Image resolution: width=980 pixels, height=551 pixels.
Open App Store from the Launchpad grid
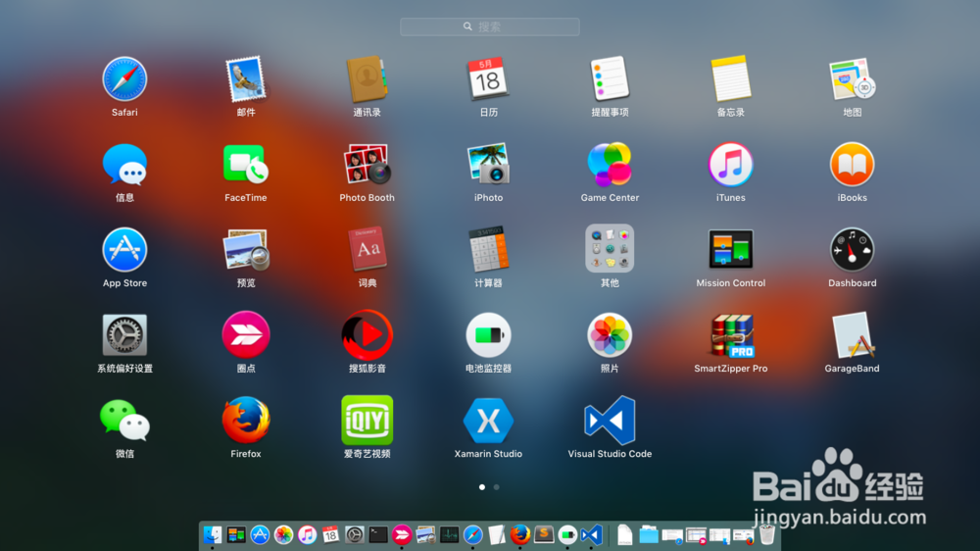[124, 250]
